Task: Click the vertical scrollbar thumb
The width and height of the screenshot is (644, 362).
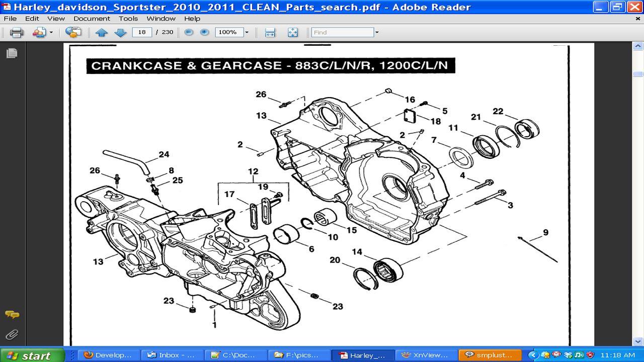Action: (x=638, y=74)
